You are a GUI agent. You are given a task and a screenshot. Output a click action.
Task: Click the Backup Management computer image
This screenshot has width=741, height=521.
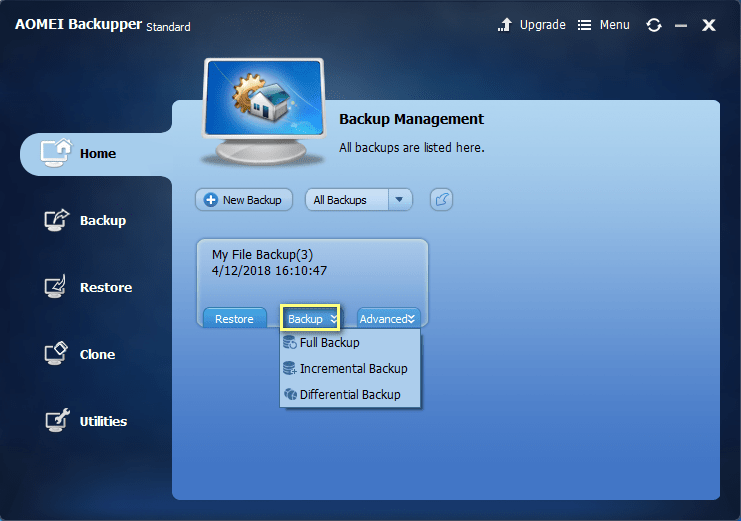264,112
